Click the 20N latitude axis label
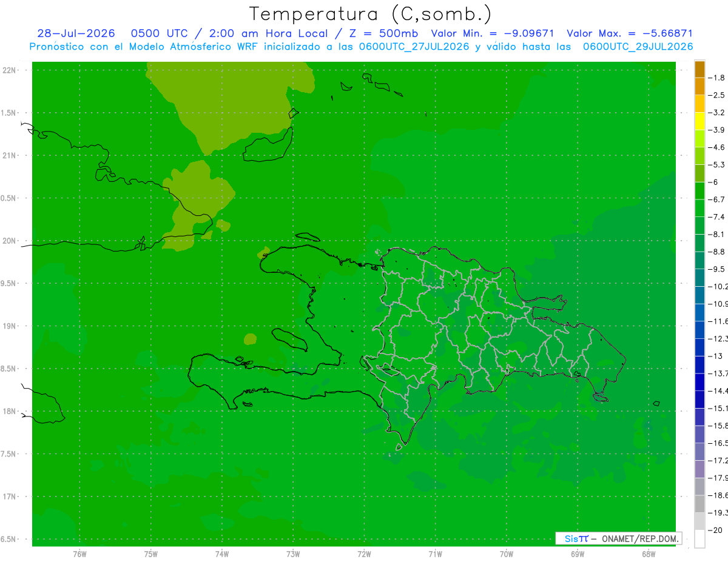 pos(10,241)
